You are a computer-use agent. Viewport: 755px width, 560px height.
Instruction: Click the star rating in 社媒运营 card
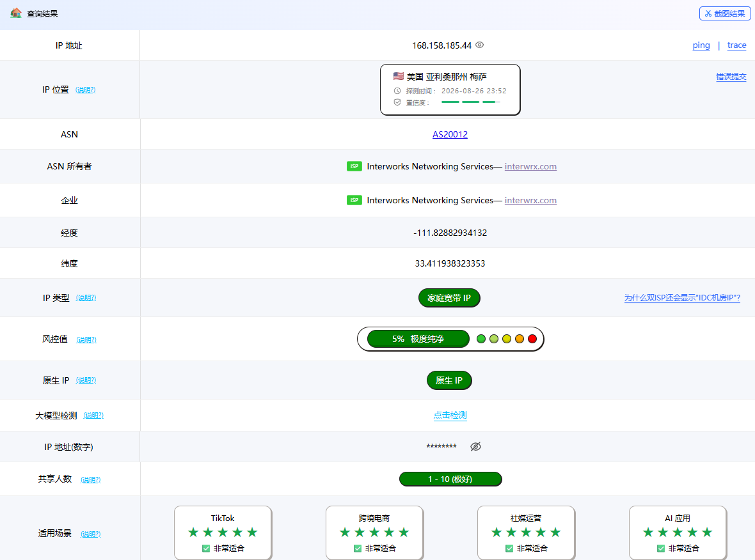526,532
